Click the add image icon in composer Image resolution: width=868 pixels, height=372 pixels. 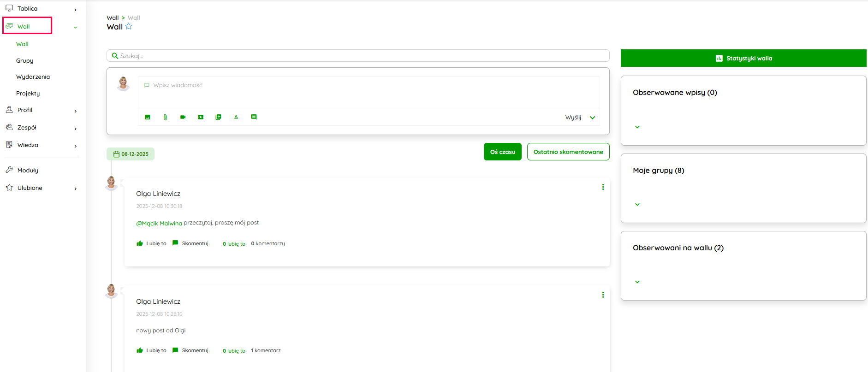148,117
